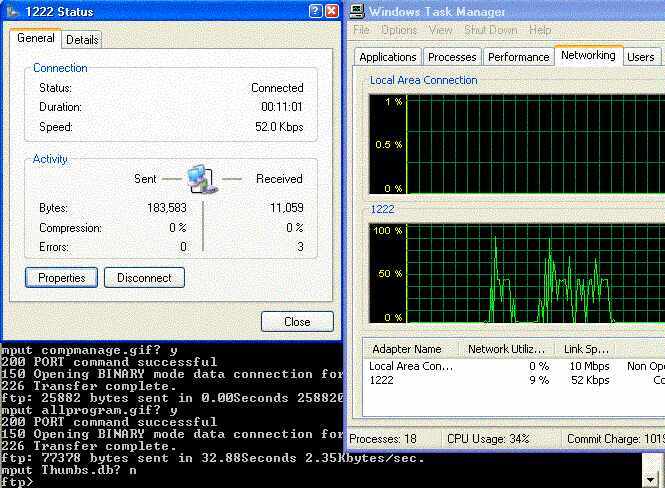The height and width of the screenshot is (488, 665).
Task: Click the Windows Task Manager title icon
Action: (357, 11)
